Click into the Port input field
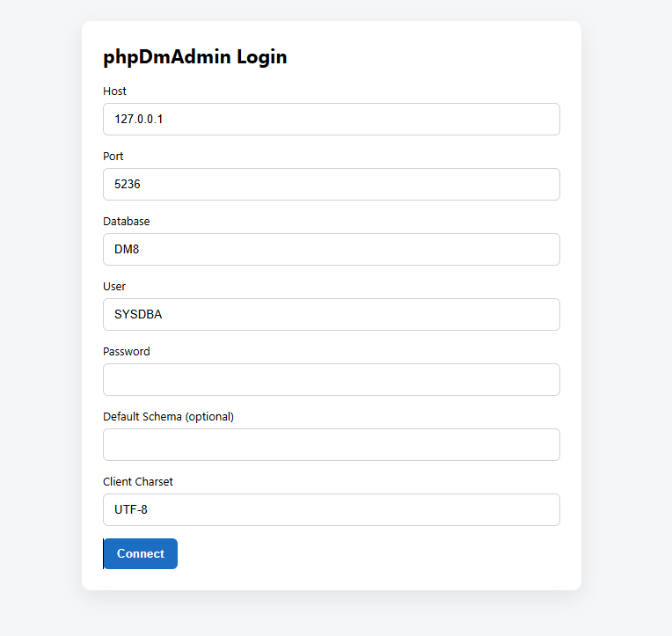 coord(331,185)
